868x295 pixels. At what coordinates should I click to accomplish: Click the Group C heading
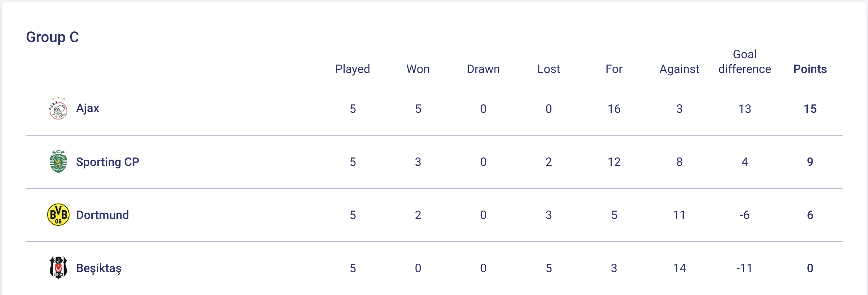point(52,37)
